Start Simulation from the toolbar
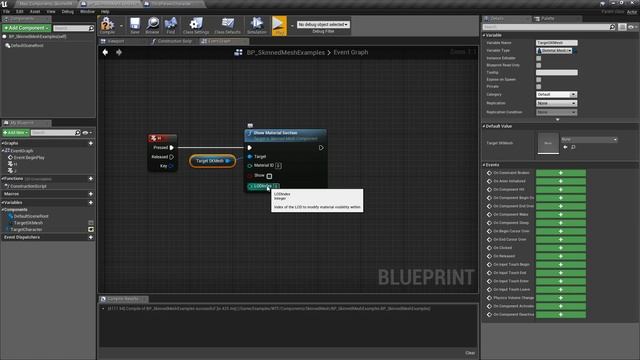The height and width of the screenshot is (360, 640). coord(257,24)
